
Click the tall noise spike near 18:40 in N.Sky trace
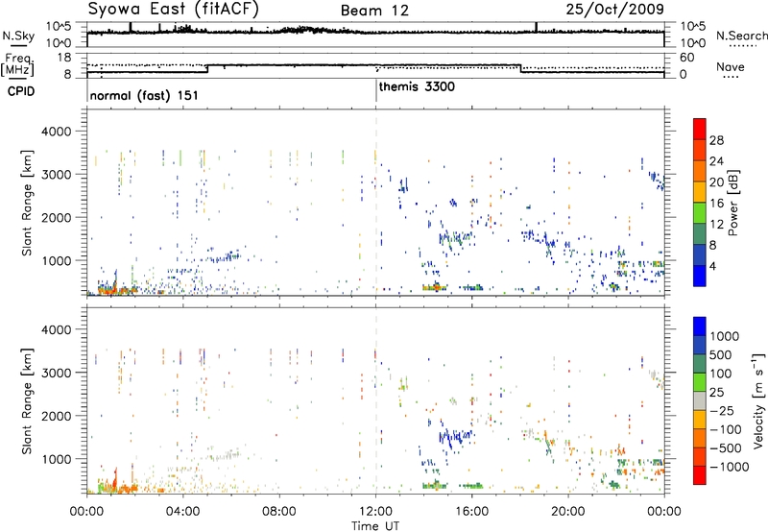click(x=537, y=27)
